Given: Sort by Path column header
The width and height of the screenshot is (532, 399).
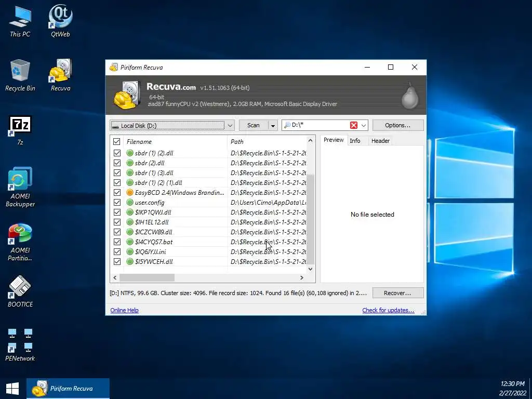Looking at the screenshot, I should coord(267,141).
